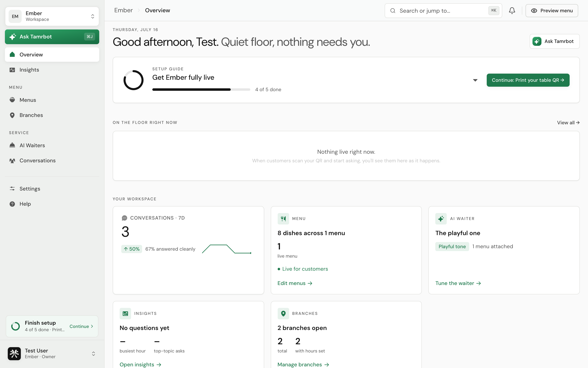Click '67% answered cleanly' text

click(170, 249)
